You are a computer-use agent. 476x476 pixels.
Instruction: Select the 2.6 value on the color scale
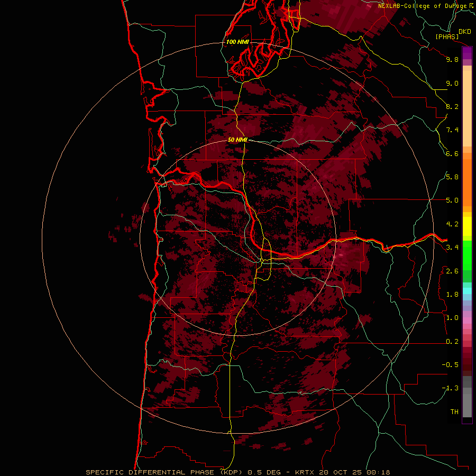[x=452, y=271]
